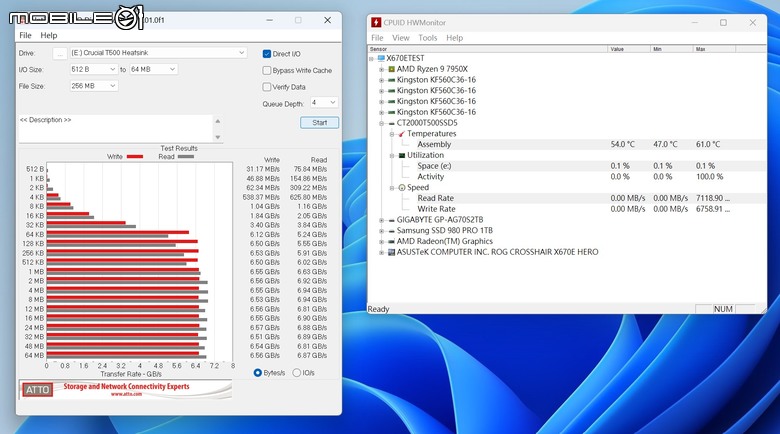Click the Max column header
The image size is (780, 434).
coord(714,49)
